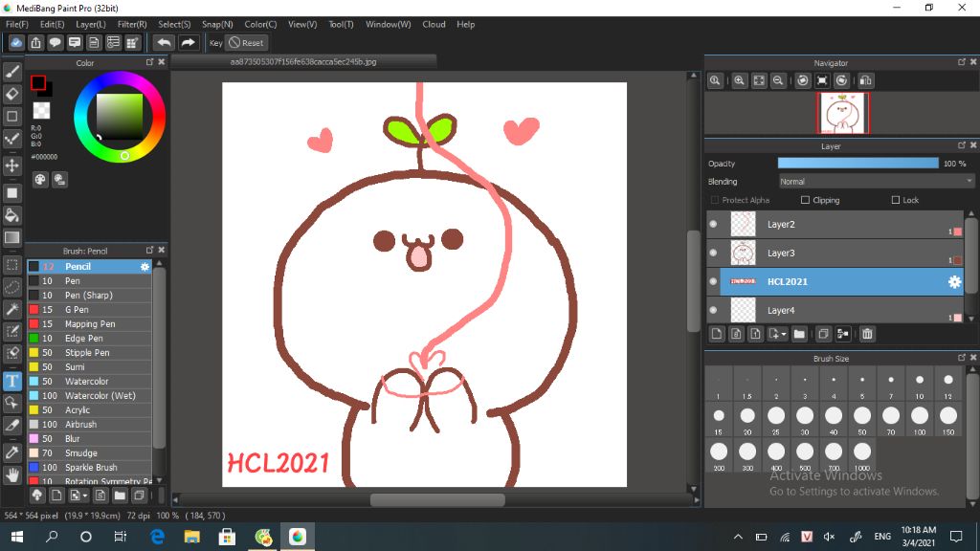
Task: Select the Text tool
Action: (11, 381)
